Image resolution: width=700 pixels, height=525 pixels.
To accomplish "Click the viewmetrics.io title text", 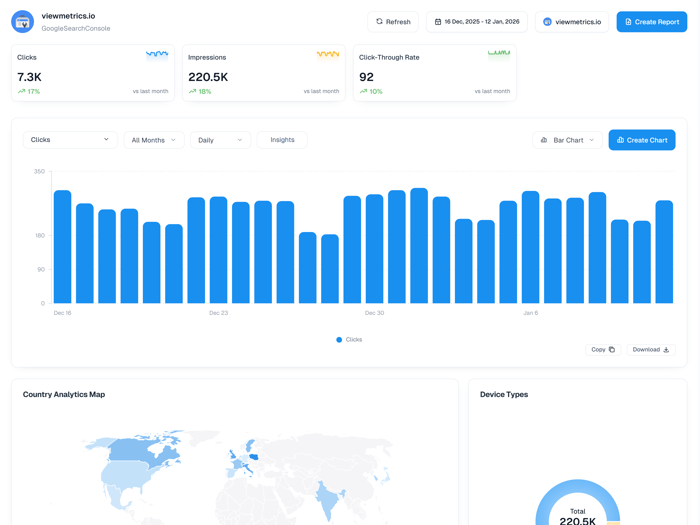I will 68,16.
